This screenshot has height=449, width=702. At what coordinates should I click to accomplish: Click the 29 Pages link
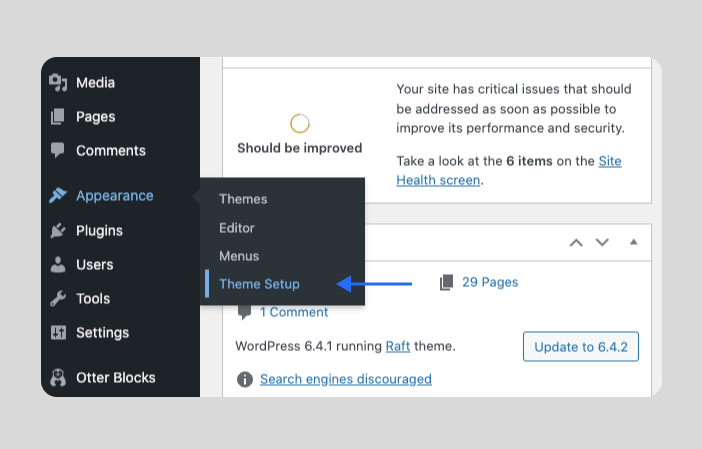click(x=489, y=282)
